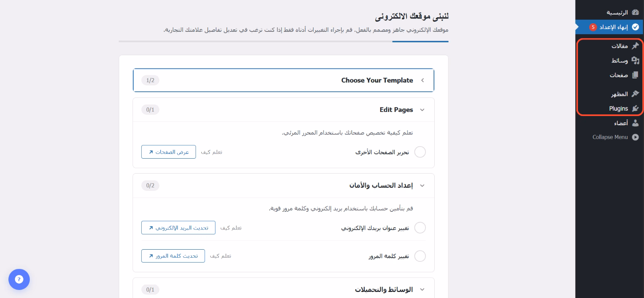
Task: Click the Users person icon
Action: [x=635, y=123]
